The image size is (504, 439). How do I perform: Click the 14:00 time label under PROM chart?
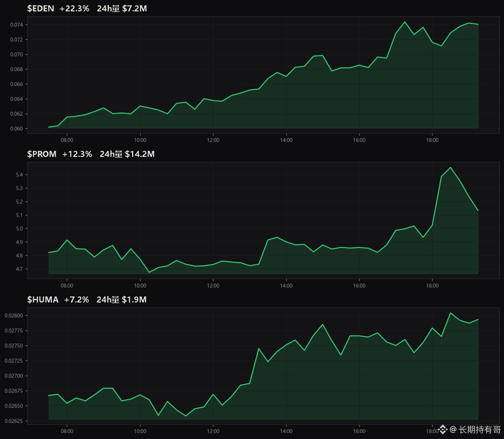point(286,285)
